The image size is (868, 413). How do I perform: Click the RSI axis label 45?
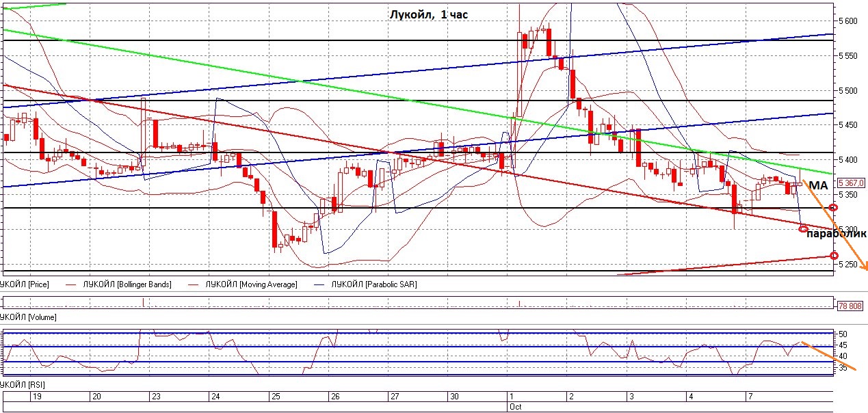[x=843, y=345]
